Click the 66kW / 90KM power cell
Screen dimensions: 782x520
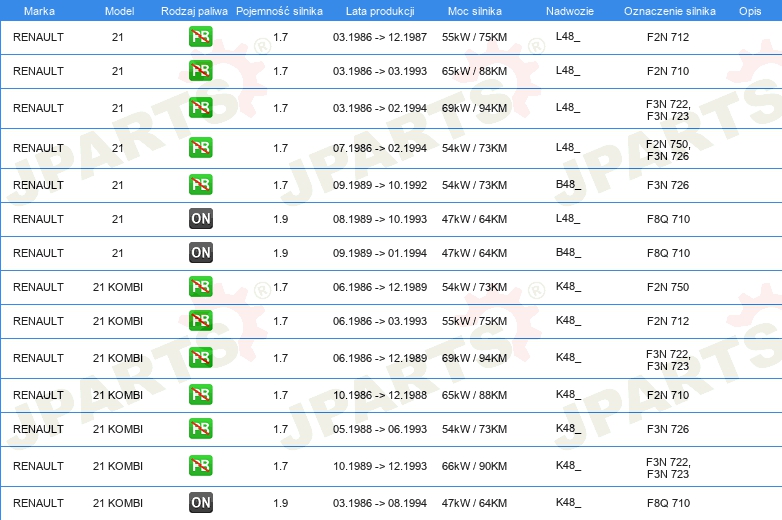474,466
